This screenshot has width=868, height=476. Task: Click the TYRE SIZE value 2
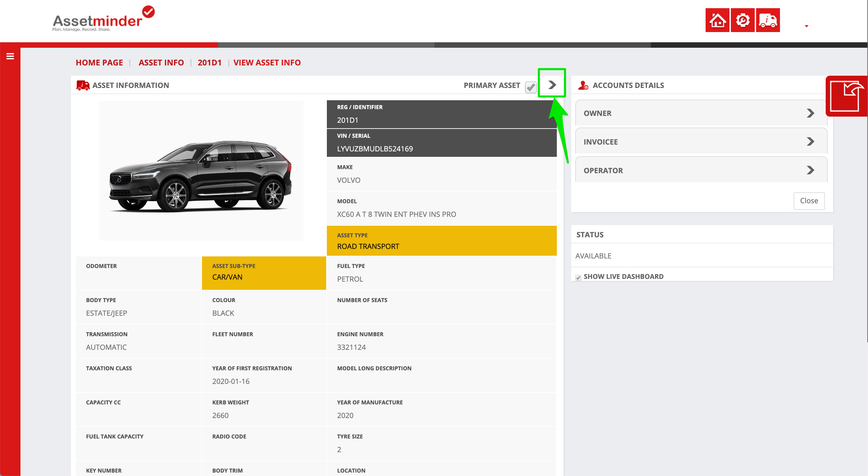[339, 449]
